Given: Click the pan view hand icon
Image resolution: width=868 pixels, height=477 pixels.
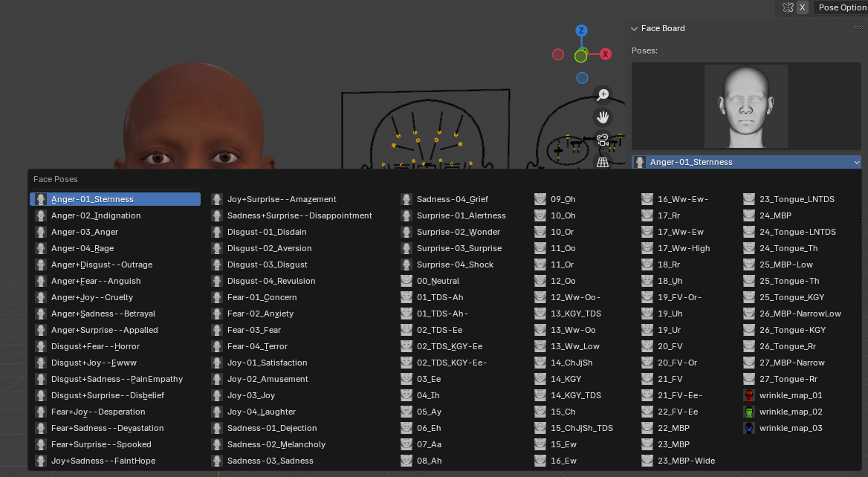Looking at the screenshot, I should pos(603,117).
